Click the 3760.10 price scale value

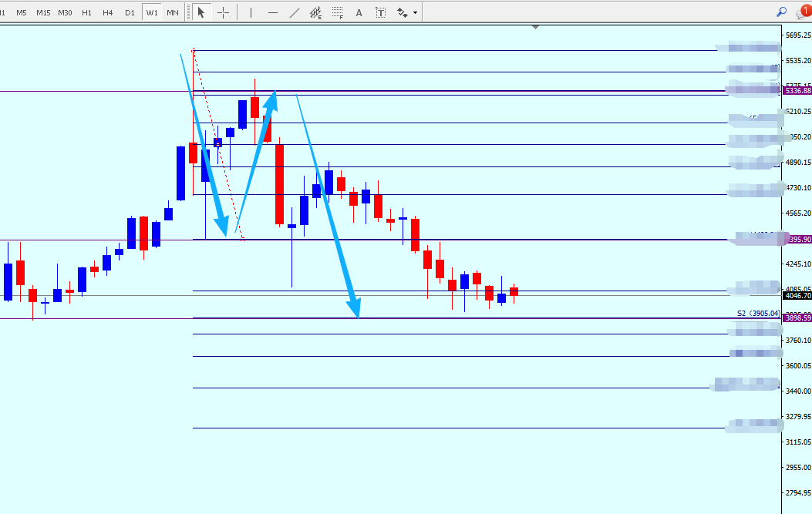[x=798, y=340]
